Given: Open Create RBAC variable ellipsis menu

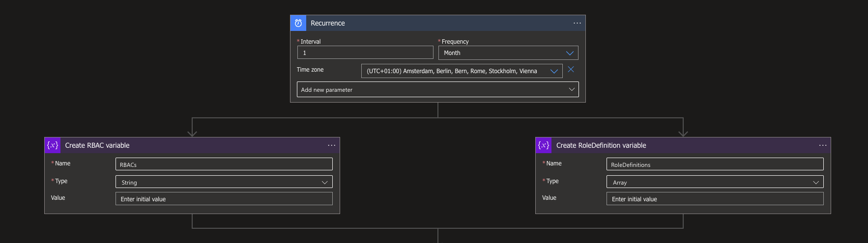Looking at the screenshot, I should tap(332, 145).
